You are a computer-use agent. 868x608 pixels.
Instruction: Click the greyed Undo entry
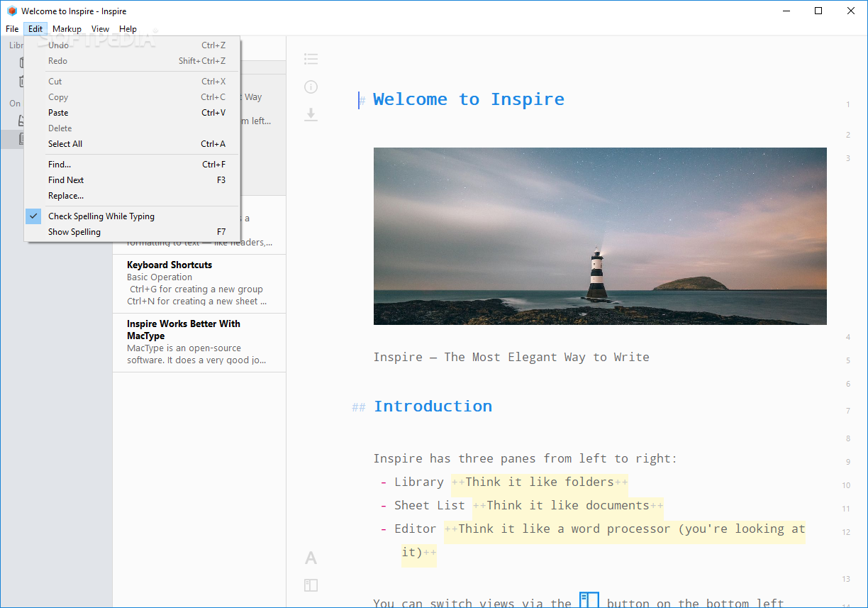(133, 45)
